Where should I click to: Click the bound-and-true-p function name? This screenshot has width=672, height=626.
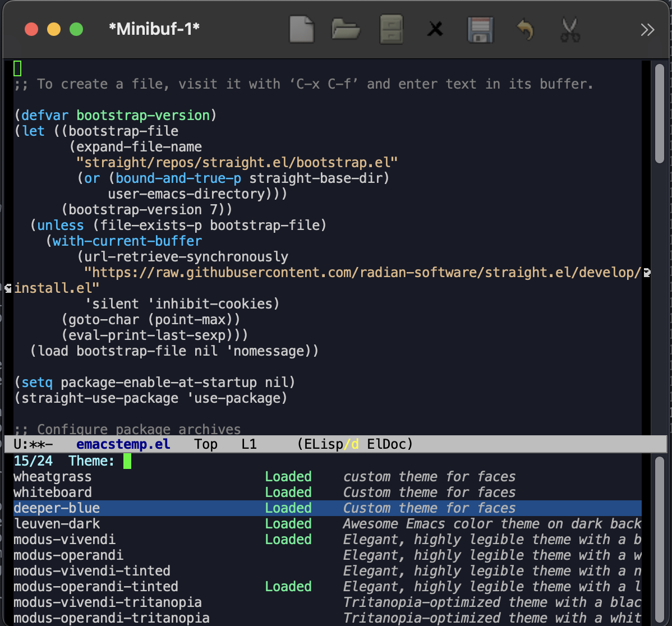pyautogui.click(x=178, y=178)
